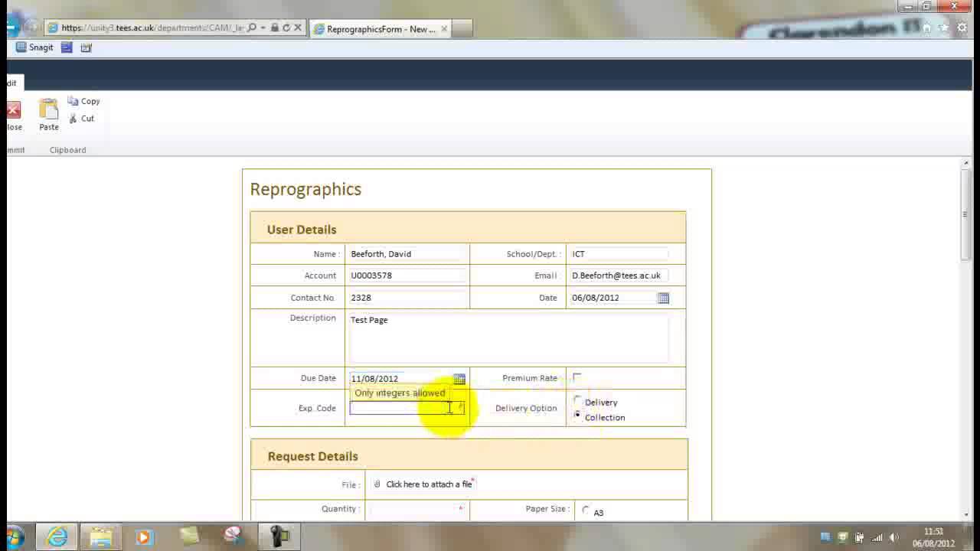Click the browser URL address field

point(152,28)
